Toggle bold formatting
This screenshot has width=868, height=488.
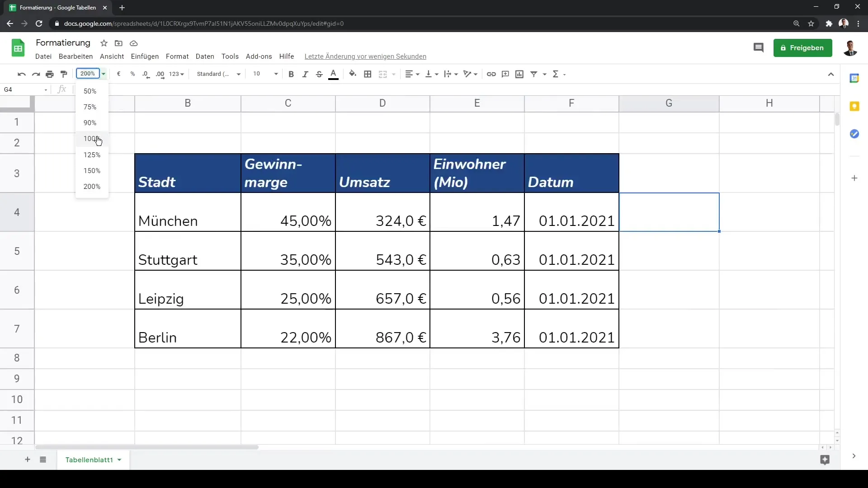(291, 74)
